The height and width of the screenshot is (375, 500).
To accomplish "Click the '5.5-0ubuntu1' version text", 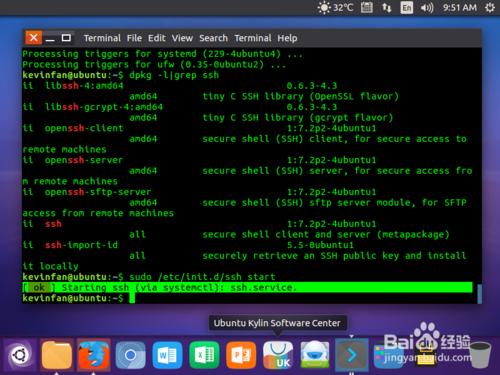I will point(320,245).
